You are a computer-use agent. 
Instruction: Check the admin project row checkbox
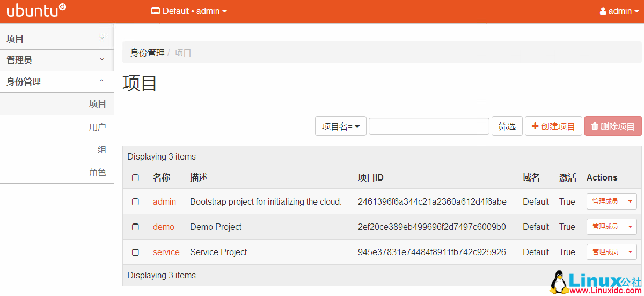tap(135, 201)
